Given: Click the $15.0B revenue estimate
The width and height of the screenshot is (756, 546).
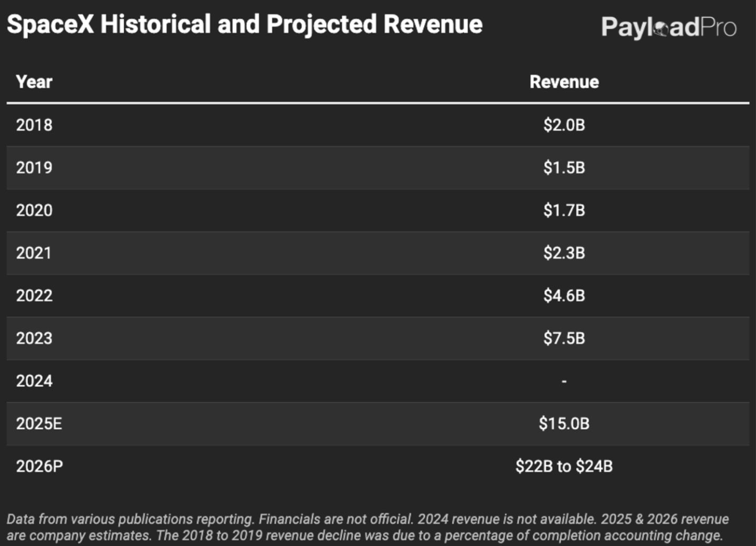Looking at the screenshot, I should [564, 424].
